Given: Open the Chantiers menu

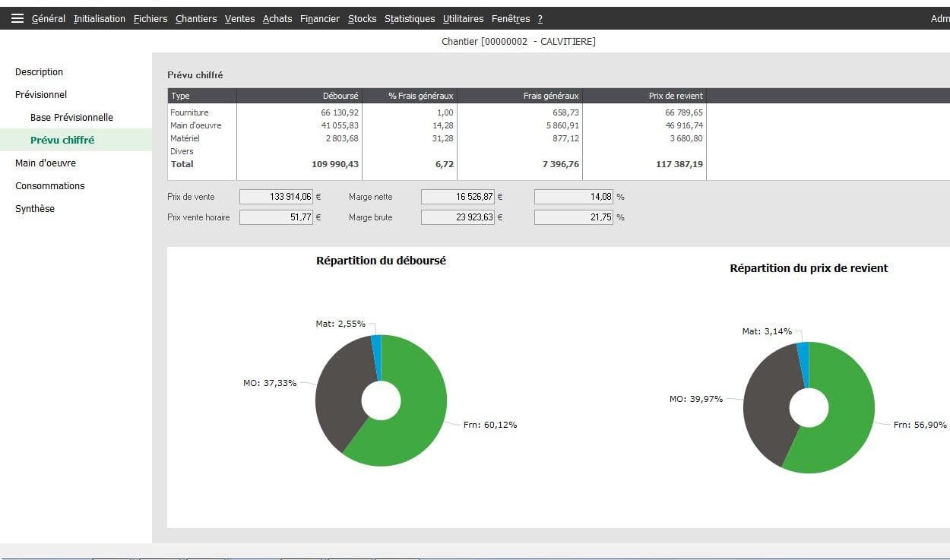Looking at the screenshot, I should tap(195, 18).
